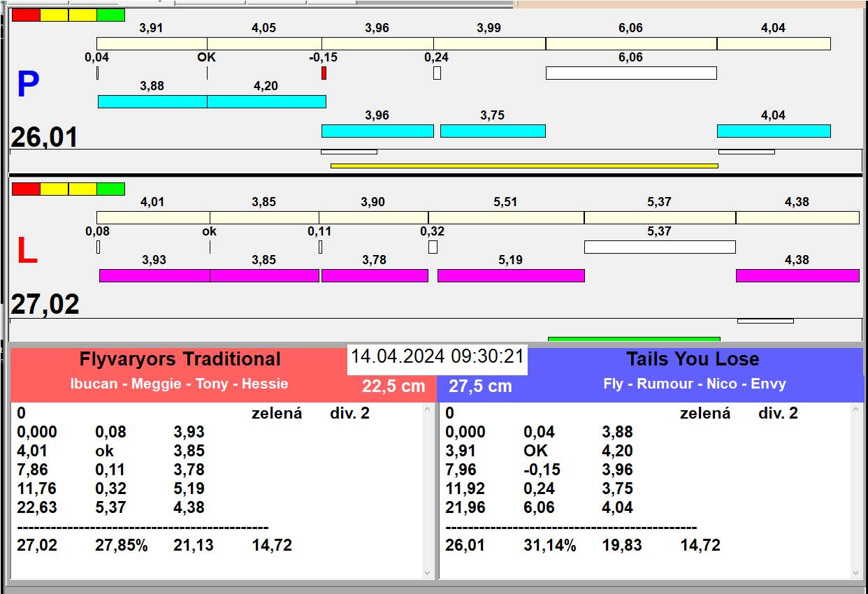Click 5,19 in the Flyvaryors table
Viewport: 868px width, 594px height.
[189, 488]
